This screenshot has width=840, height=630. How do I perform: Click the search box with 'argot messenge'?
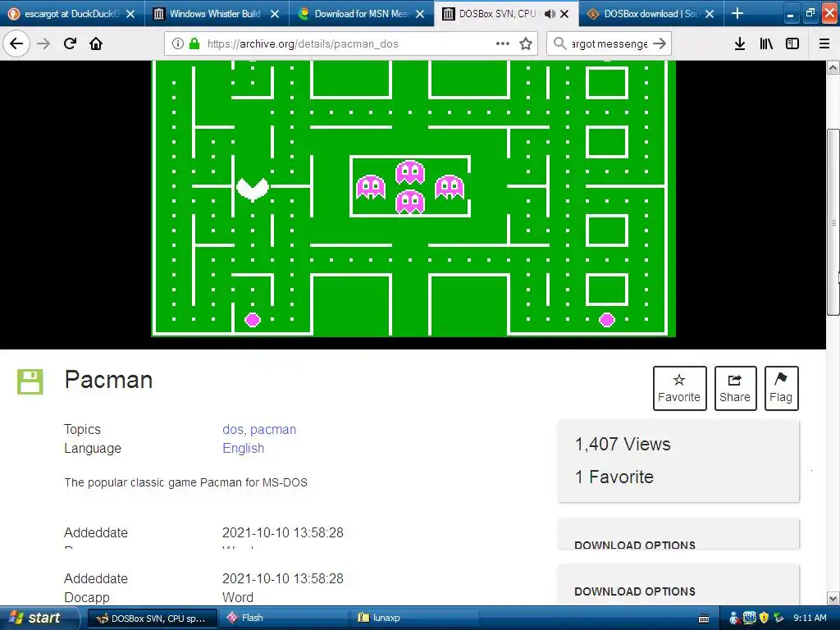click(x=609, y=44)
